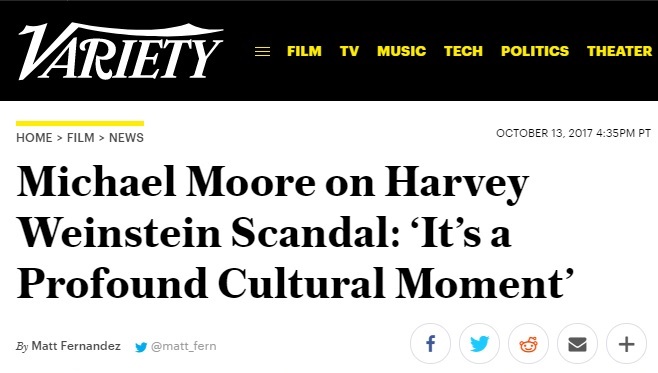The image size is (658, 373).
Task: Click the Variety logo
Action: coord(120,51)
